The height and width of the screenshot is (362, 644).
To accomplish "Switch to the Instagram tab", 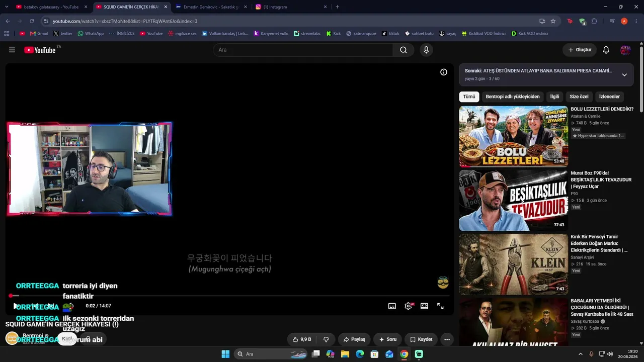I will point(291,7).
